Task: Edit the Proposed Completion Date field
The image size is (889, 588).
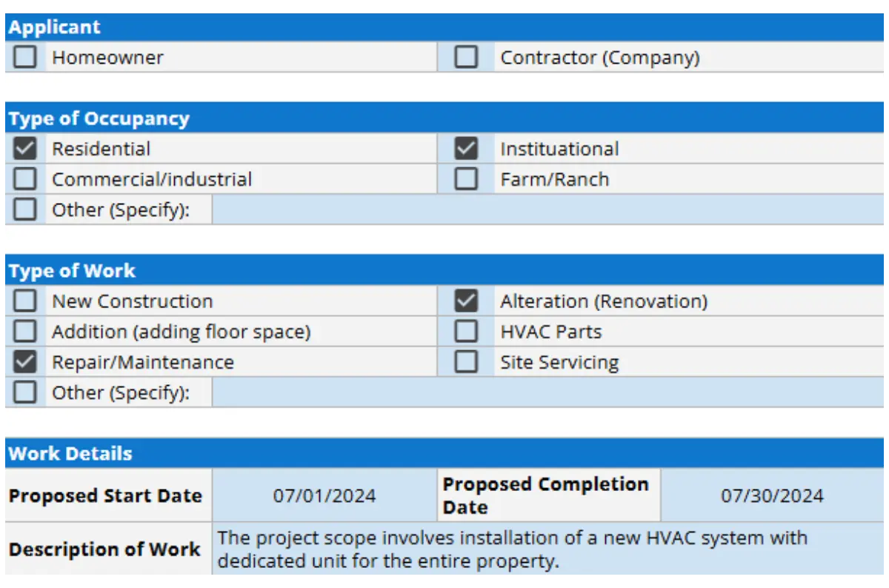Action: (772, 495)
